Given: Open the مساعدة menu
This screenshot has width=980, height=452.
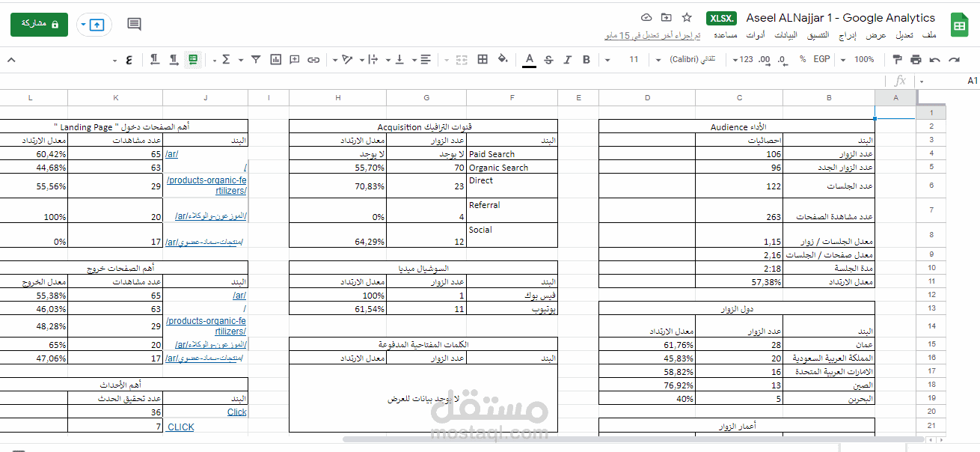Looking at the screenshot, I should (726, 35).
